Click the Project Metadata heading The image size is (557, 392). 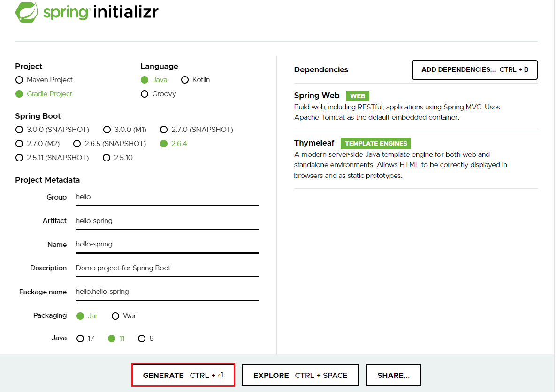47,180
